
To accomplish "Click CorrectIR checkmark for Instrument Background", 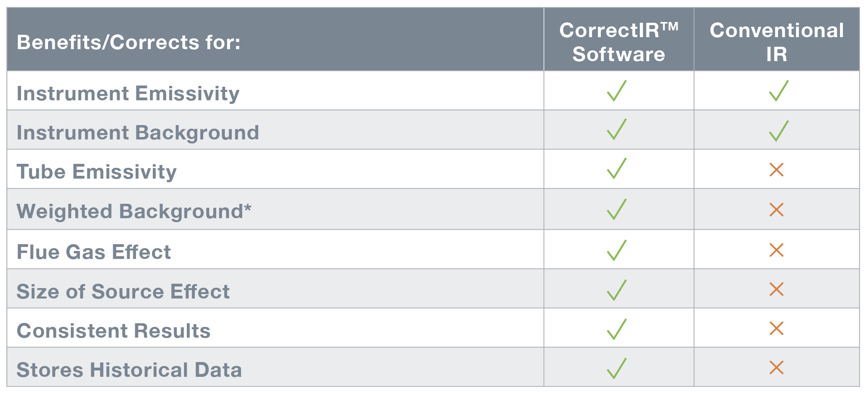I will 617,129.
